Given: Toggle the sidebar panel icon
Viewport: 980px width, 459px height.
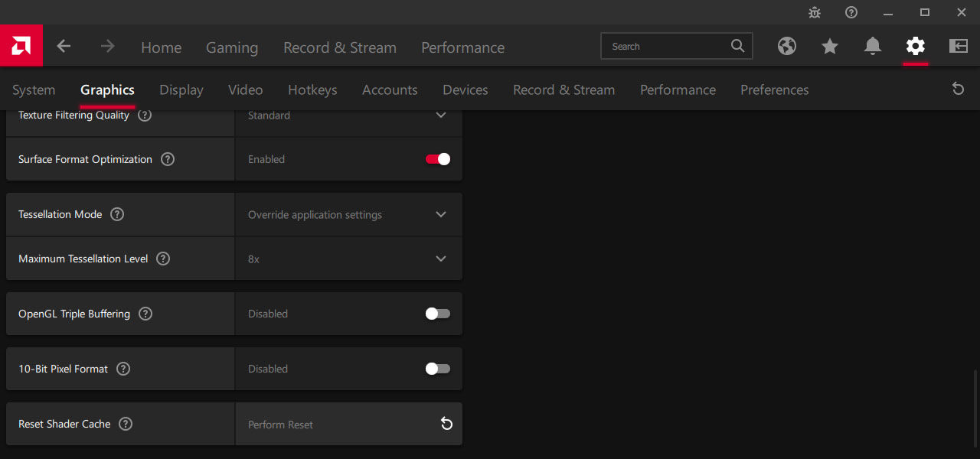Looking at the screenshot, I should [x=958, y=47].
